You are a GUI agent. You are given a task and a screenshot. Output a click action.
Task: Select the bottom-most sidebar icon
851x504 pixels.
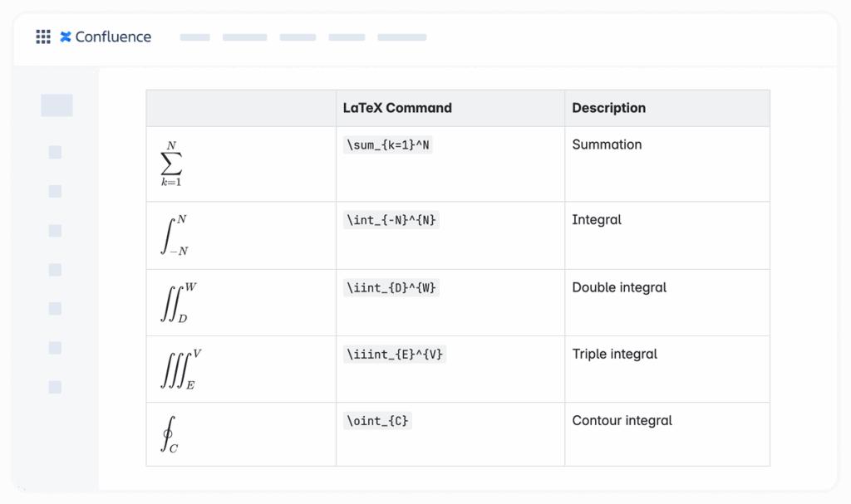(55, 386)
